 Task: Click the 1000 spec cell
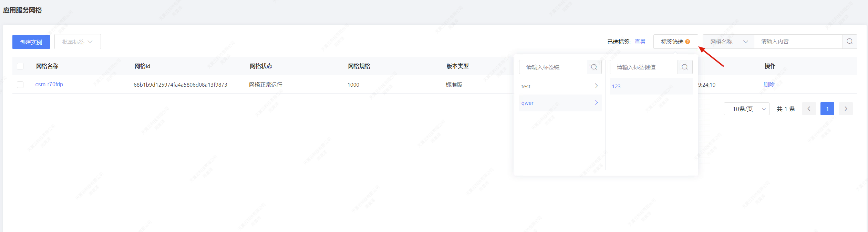pyautogui.click(x=353, y=85)
